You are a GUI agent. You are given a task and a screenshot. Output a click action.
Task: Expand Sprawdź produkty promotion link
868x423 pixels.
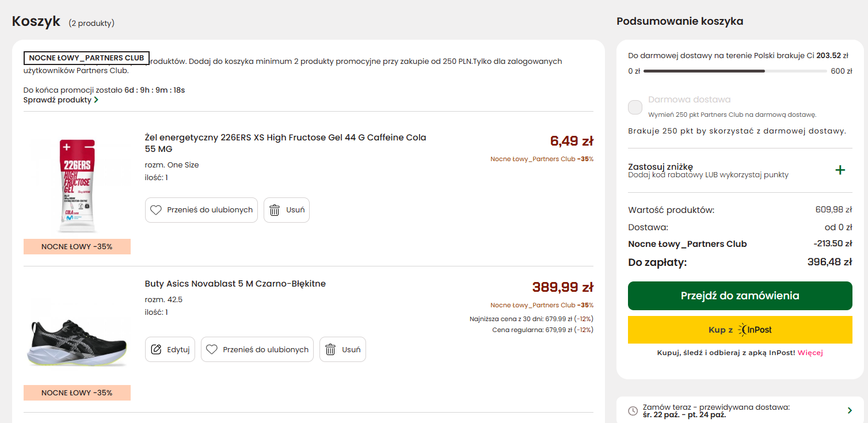pyautogui.click(x=60, y=100)
